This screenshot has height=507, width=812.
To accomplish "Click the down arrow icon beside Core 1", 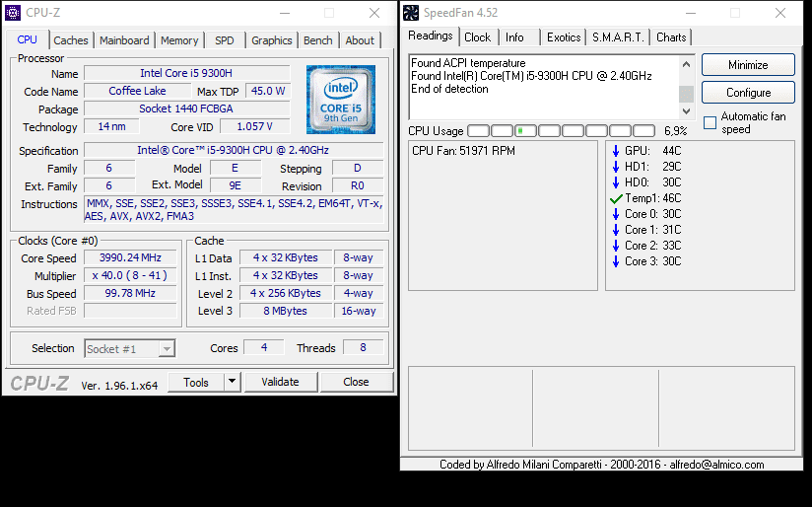I will pos(616,230).
